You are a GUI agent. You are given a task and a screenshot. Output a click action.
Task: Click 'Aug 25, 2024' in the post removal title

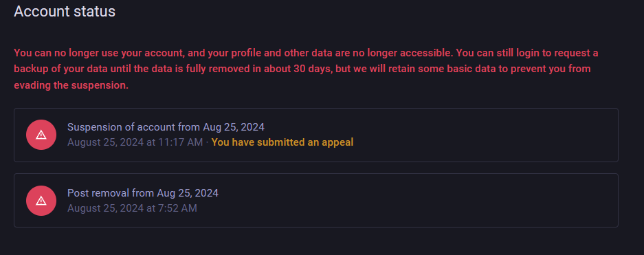pos(188,192)
